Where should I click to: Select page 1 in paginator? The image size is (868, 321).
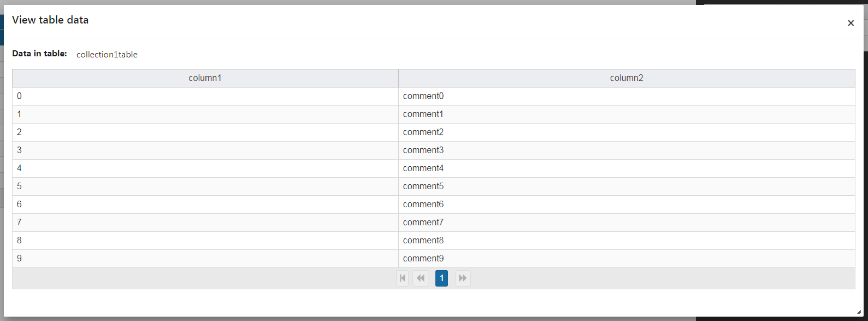[x=442, y=278]
